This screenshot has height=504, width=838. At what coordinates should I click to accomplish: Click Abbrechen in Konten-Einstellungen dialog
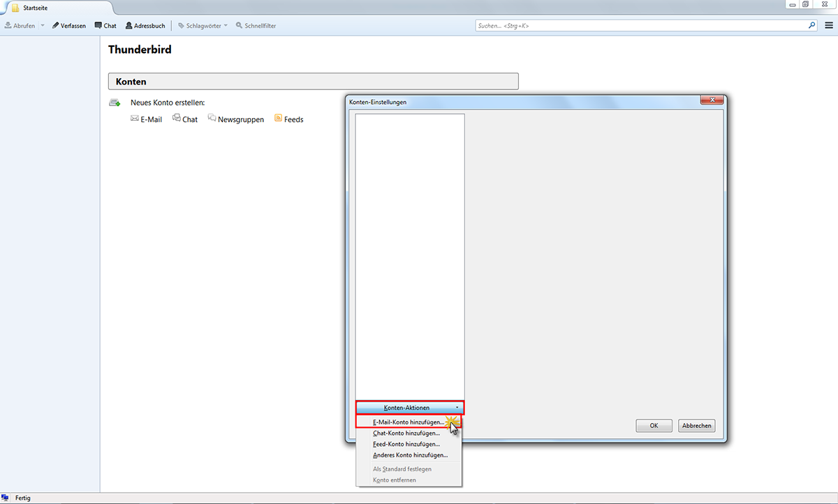point(697,426)
